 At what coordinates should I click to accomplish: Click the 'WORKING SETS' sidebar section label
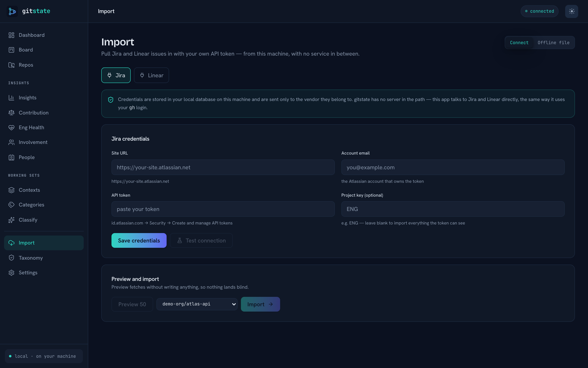coord(24,175)
